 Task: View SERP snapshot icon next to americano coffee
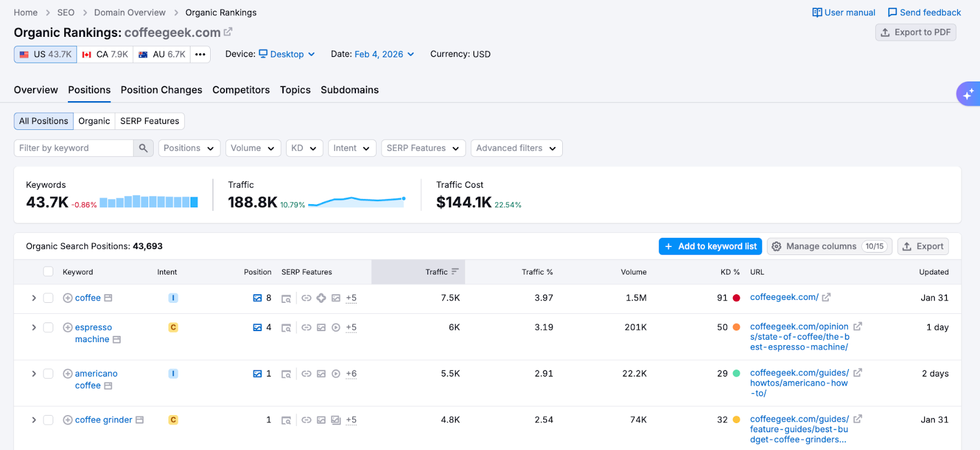[108, 386]
